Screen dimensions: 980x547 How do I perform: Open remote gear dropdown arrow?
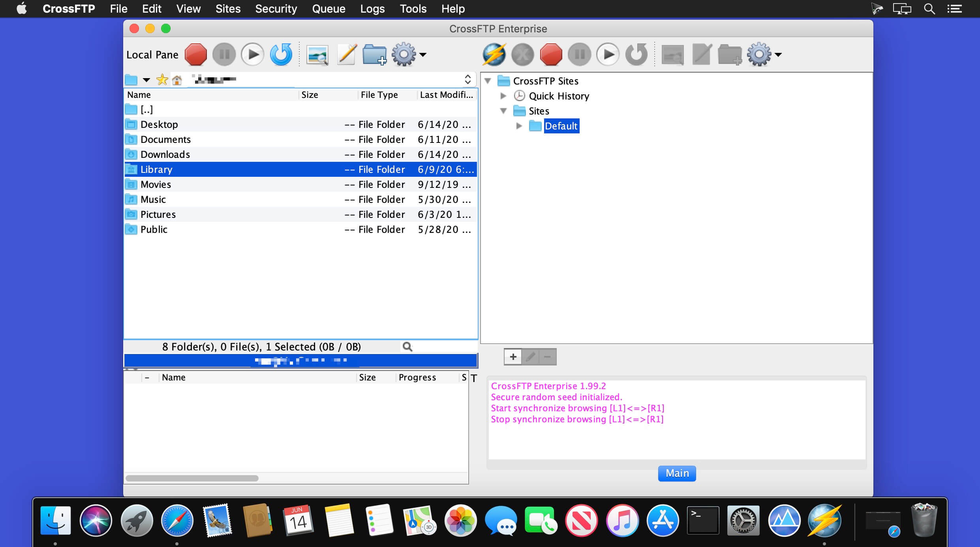tap(778, 55)
